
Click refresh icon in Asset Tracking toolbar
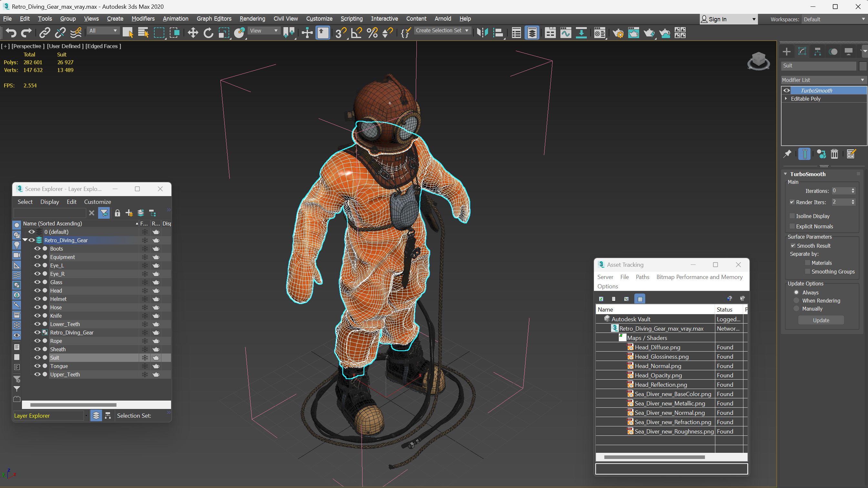click(x=601, y=299)
